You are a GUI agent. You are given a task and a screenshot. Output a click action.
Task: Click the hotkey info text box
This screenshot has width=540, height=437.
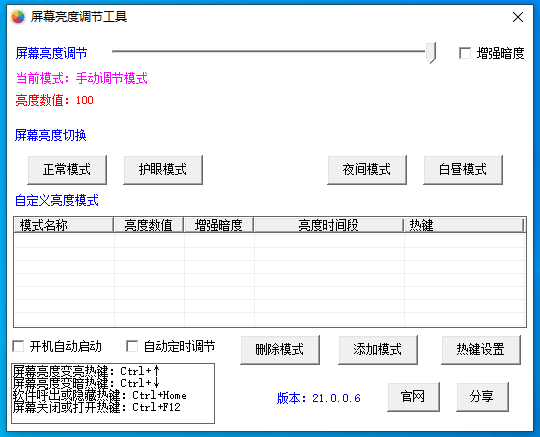pos(113,393)
